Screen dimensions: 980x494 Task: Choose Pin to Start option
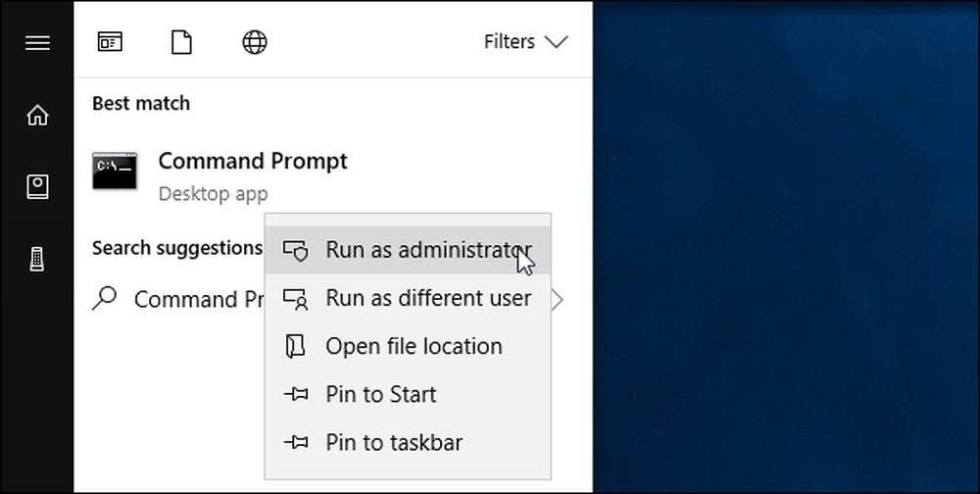(x=408, y=395)
